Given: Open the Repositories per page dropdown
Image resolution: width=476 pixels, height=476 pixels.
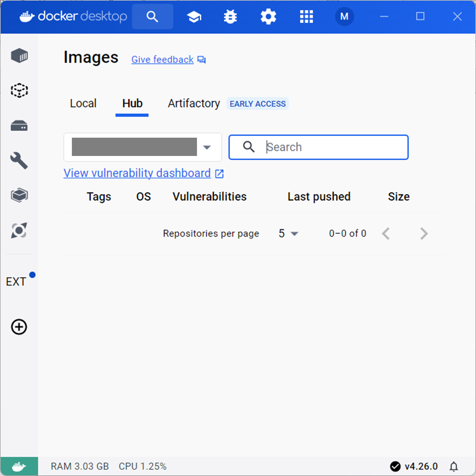Looking at the screenshot, I should pos(288,234).
